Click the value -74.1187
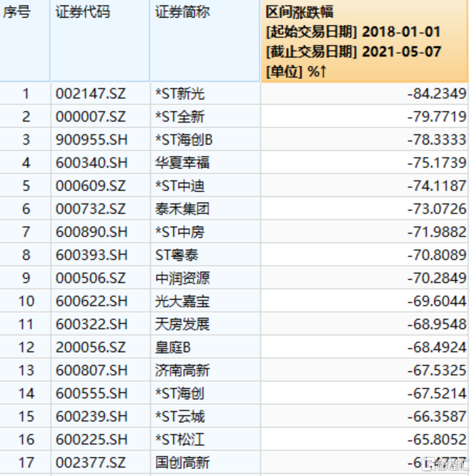This screenshot has height=476, width=474. coord(437,186)
